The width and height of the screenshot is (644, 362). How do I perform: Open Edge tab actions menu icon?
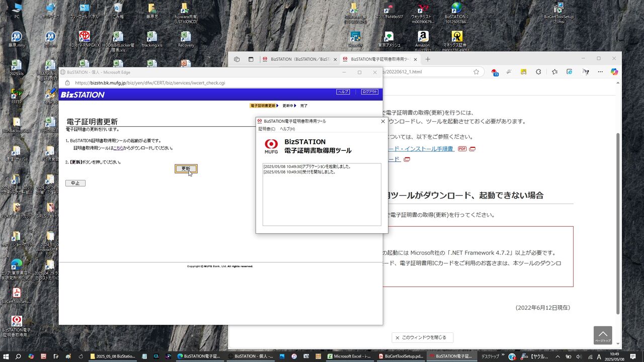(x=251, y=59)
